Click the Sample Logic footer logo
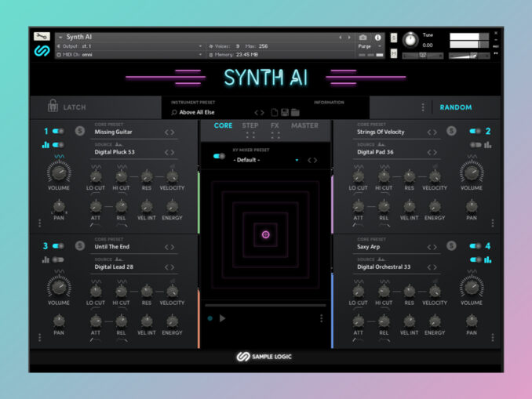Viewport: 532px width, 399px height. click(x=264, y=357)
